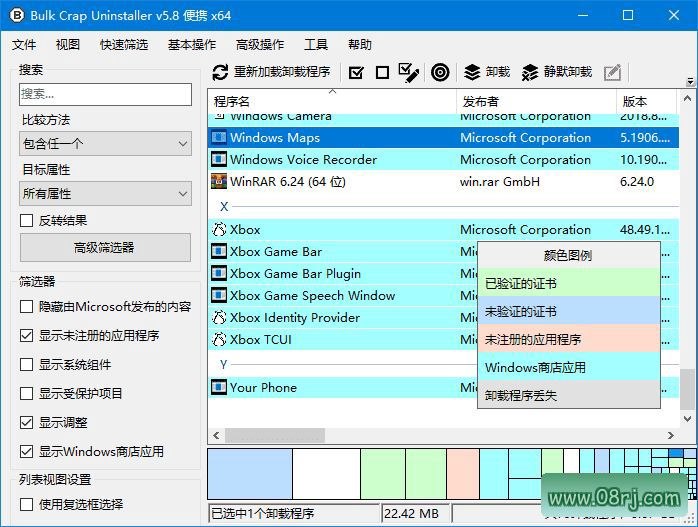
Task: Enable 隐藏由Microsoft发布的内容 checkbox
Action: pos(26,307)
